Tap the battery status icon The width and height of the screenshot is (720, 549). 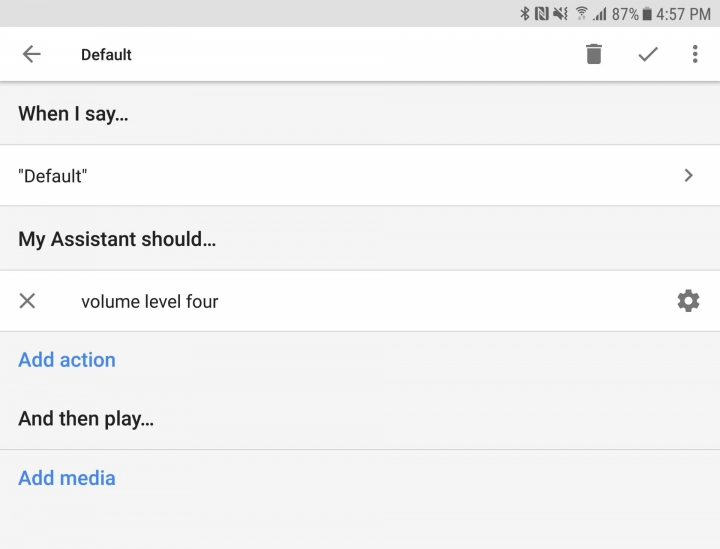[x=647, y=14]
